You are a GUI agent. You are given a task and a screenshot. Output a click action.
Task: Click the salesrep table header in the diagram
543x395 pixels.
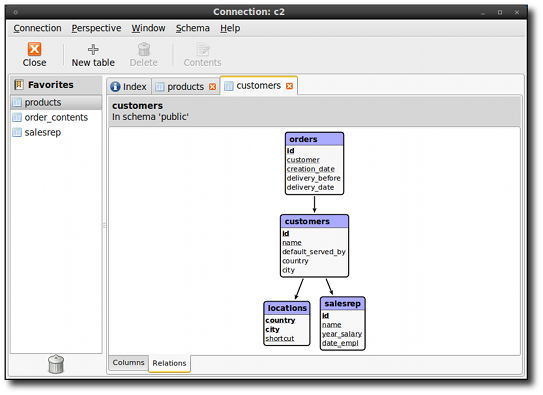click(342, 304)
